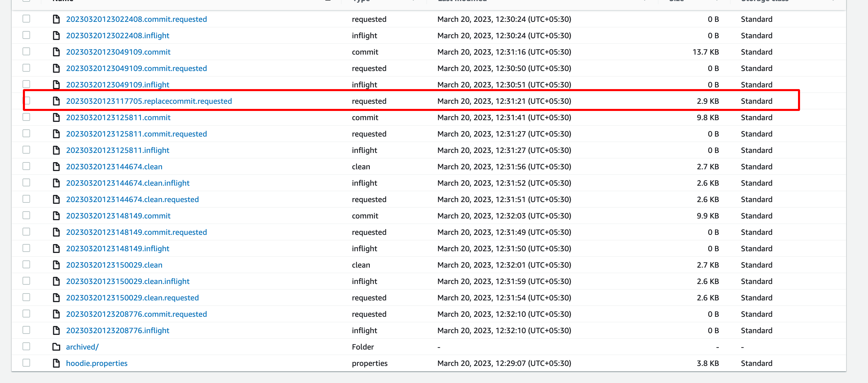Check the box for 20230320123150029.clean
The width and height of the screenshot is (868, 383).
pos(26,265)
